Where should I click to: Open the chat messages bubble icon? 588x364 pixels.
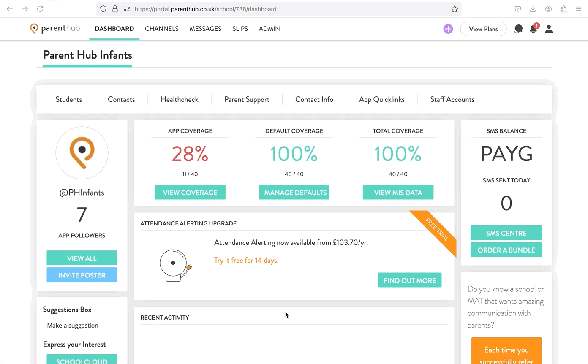coord(518,29)
